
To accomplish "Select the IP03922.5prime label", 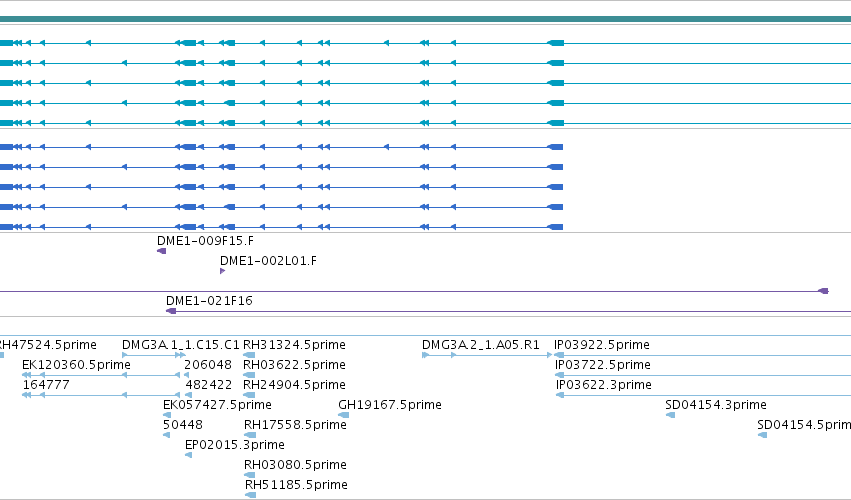I will [x=602, y=345].
